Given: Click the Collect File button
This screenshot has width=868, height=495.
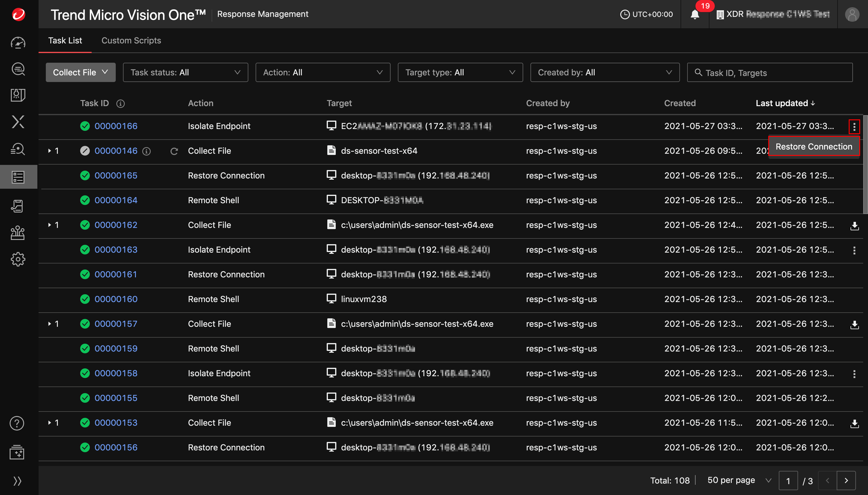Looking at the screenshot, I should point(80,72).
